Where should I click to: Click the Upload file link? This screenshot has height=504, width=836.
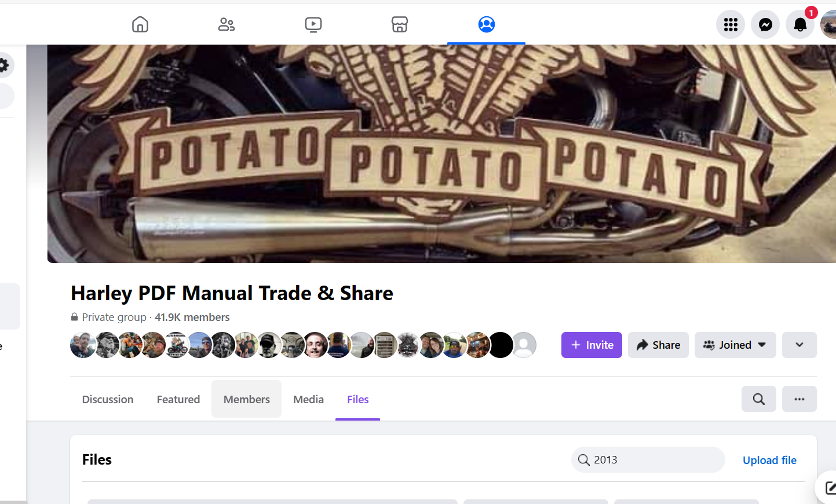(x=769, y=460)
